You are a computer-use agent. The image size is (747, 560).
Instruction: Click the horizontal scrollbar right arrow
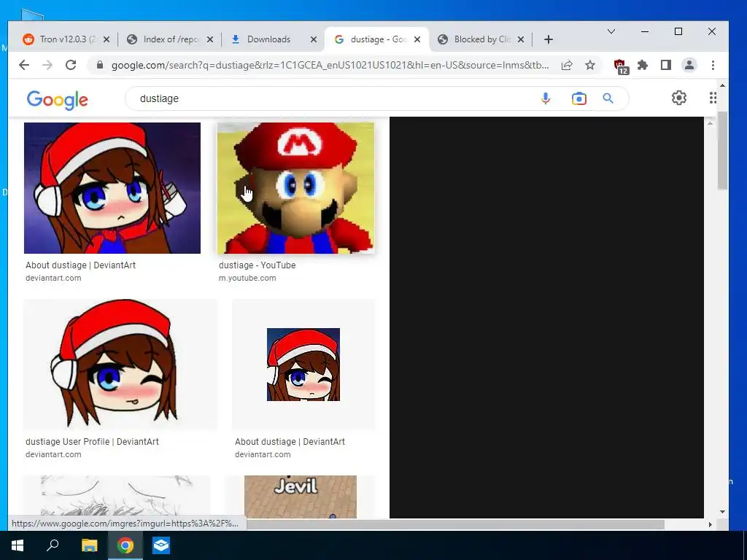coord(711,524)
